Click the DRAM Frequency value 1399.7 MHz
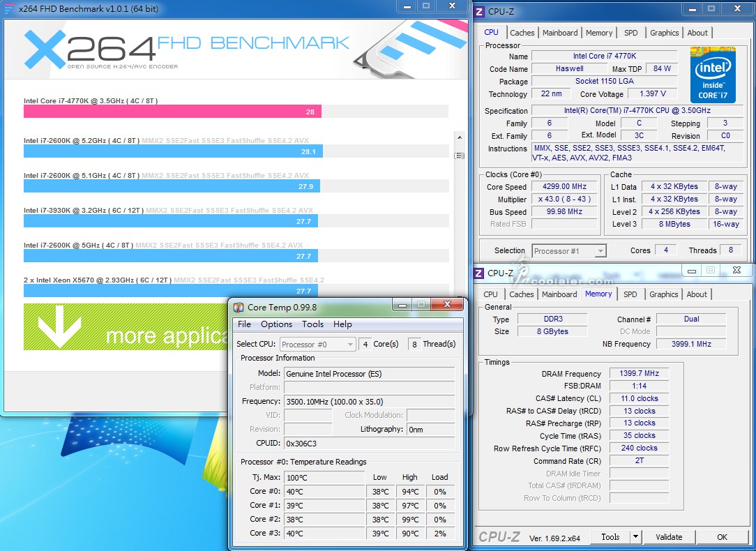756x551 pixels. [x=639, y=373]
